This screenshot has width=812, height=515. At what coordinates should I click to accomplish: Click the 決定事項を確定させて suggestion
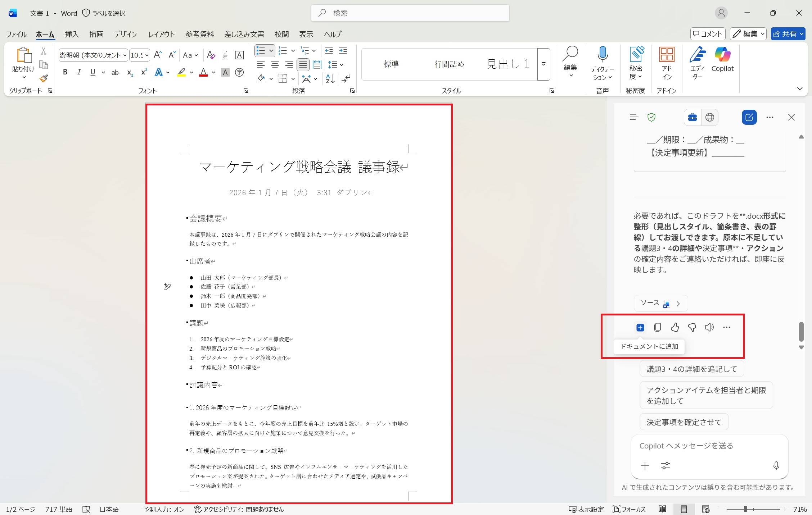(x=684, y=422)
